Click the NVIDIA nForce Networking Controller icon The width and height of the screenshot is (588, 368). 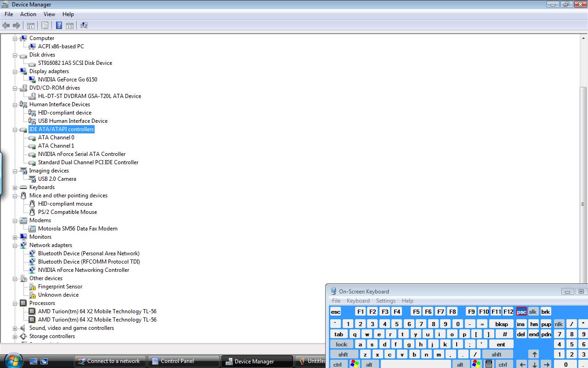click(x=33, y=270)
